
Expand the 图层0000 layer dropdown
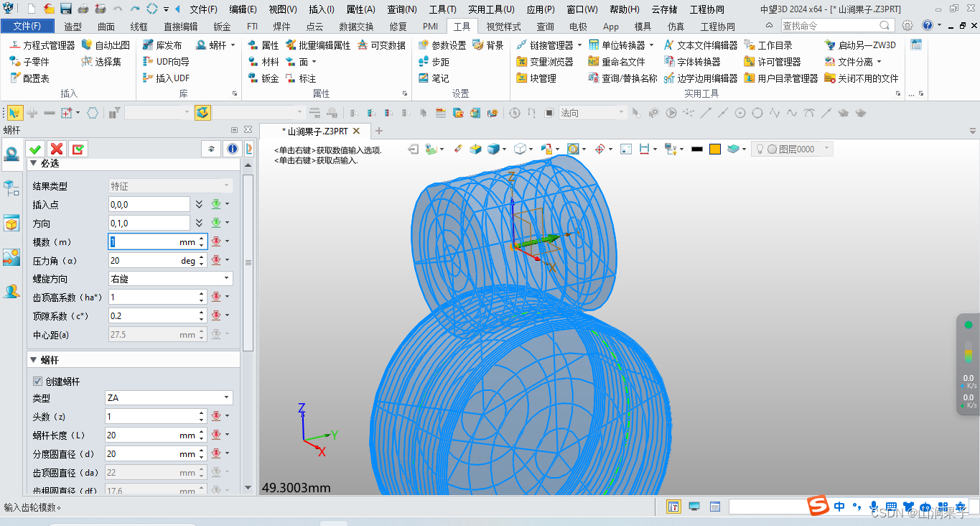828,148
